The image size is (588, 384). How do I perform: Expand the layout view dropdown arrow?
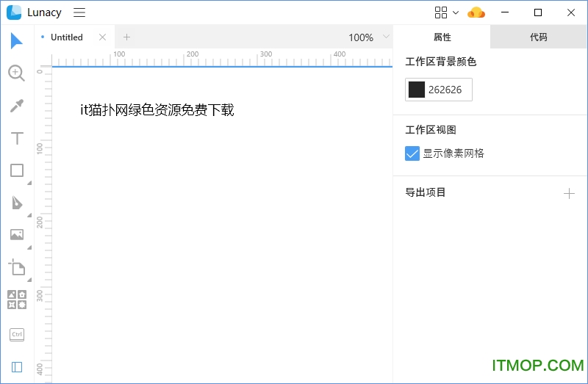pyautogui.click(x=456, y=12)
